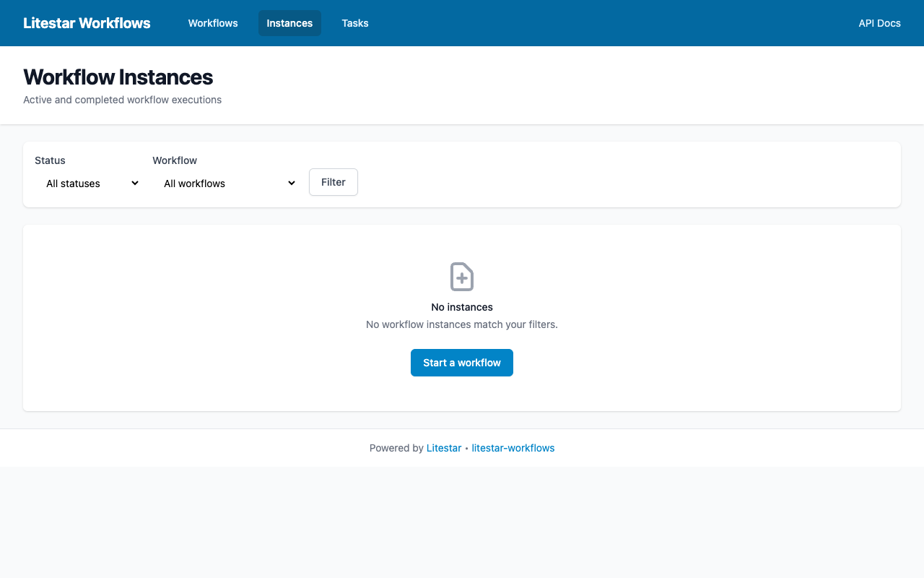
Task: Open the Litestar footer link
Action: pos(444,448)
